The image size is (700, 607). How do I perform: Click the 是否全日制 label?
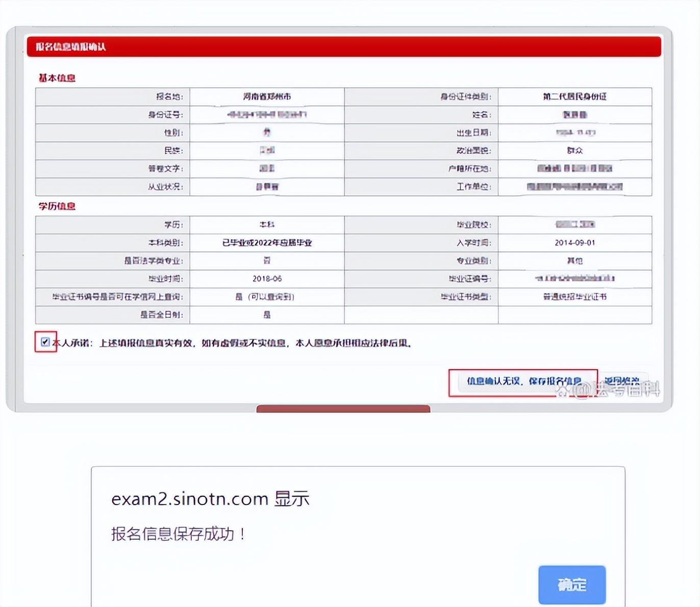pos(161,315)
